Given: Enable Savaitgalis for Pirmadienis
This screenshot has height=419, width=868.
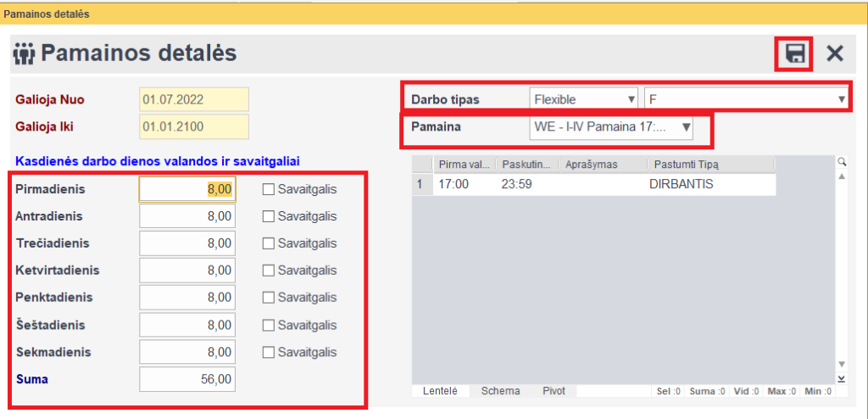Looking at the screenshot, I should pyautogui.click(x=269, y=189).
